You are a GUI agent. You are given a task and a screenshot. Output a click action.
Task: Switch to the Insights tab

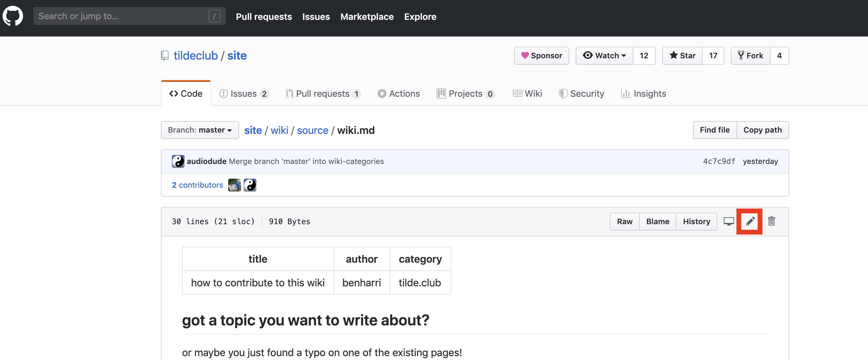click(x=643, y=94)
